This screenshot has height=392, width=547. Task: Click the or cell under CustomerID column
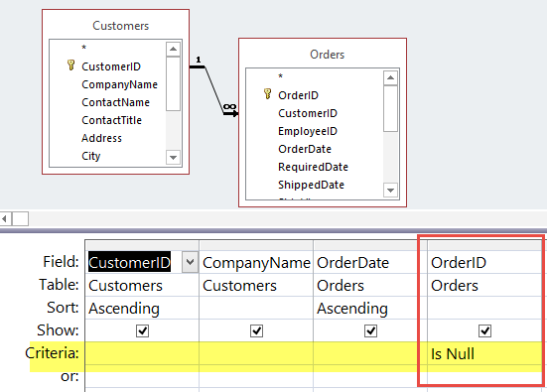coord(142,376)
